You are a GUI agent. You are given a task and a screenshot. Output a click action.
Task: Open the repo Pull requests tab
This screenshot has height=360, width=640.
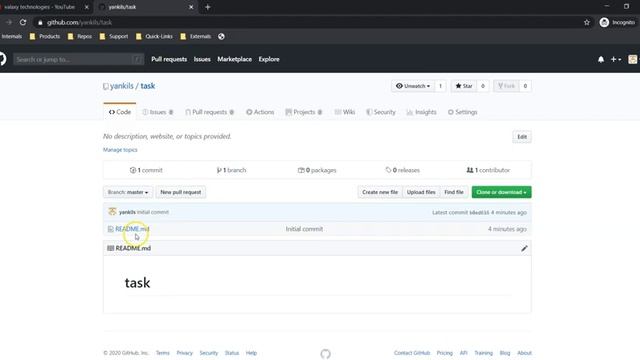tap(210, 112)
